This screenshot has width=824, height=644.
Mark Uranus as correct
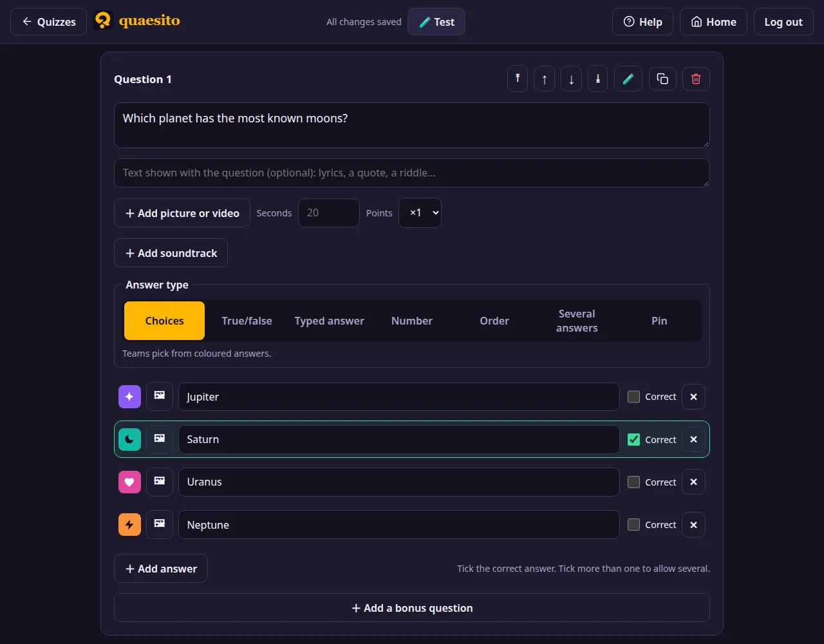tap(633, 482)
